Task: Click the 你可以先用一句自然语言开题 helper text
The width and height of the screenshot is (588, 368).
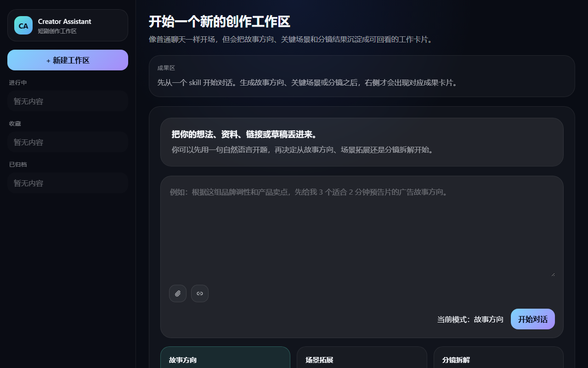Action: 303,150
